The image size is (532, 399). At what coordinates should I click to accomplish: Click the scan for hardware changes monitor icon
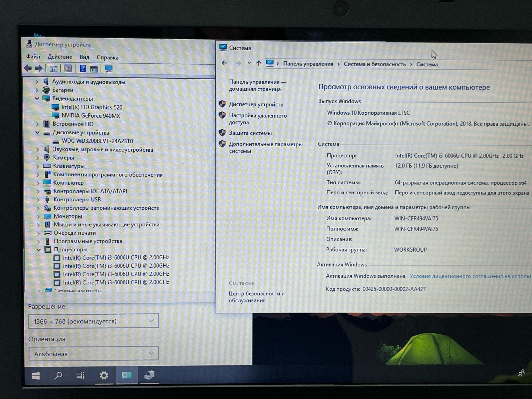pos(109,69)
